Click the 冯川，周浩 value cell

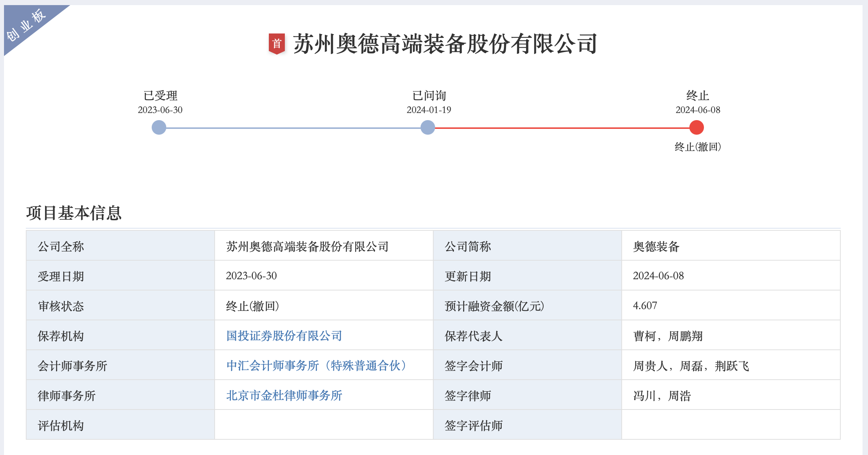point(731,395)
